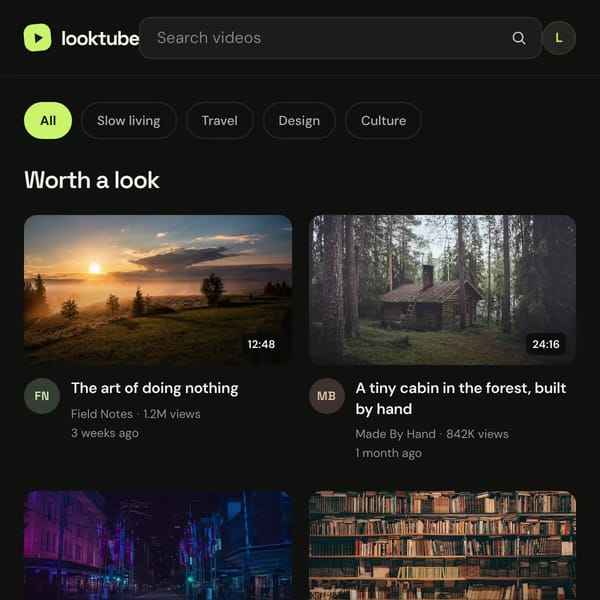Select the All filter chip

click(48, 121)
